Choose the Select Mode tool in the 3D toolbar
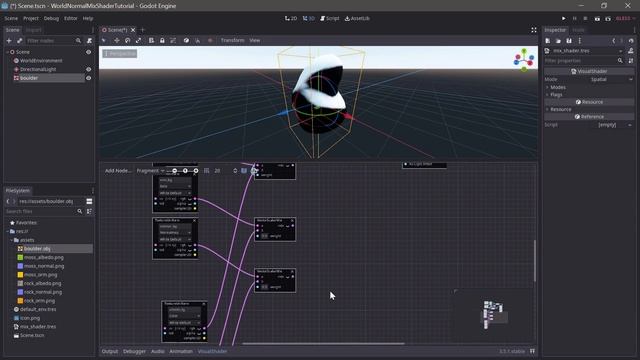Screen dimensions: 640x360 [x=104, y=40]
